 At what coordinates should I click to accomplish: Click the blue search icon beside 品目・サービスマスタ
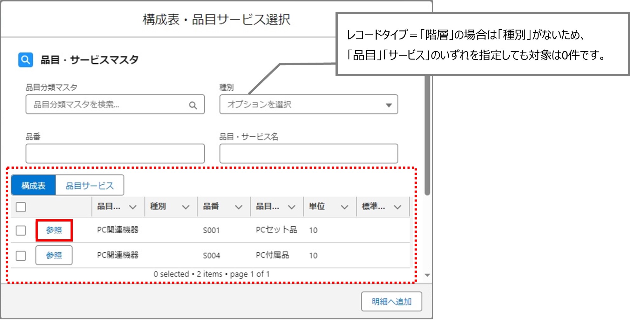(x=25, y=60)
